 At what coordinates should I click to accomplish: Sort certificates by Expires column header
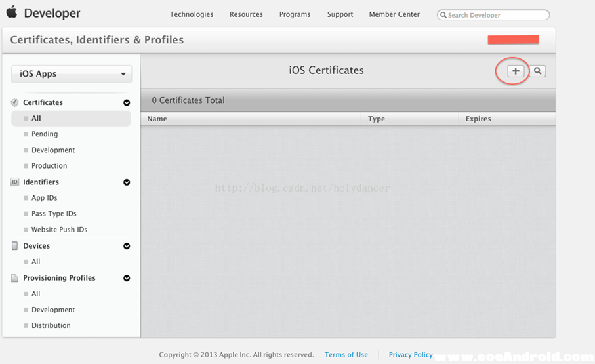[x=478, y=119]
